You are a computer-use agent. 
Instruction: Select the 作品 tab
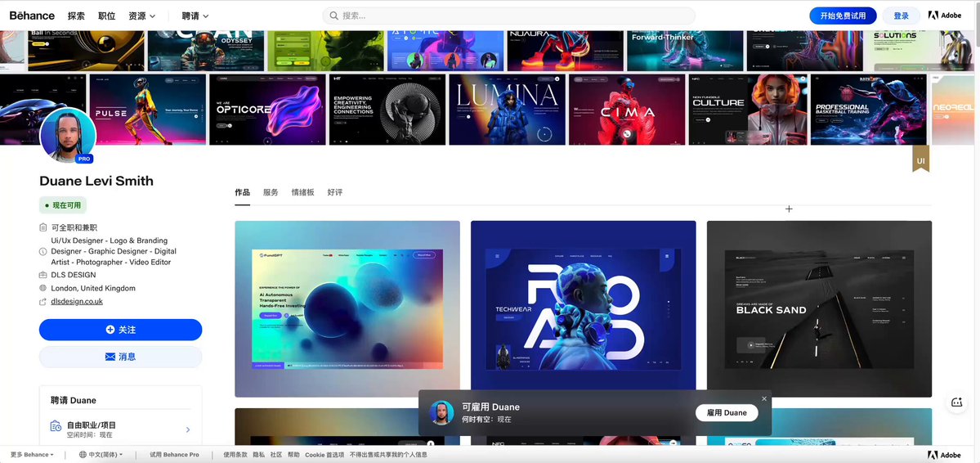(243, 193)
